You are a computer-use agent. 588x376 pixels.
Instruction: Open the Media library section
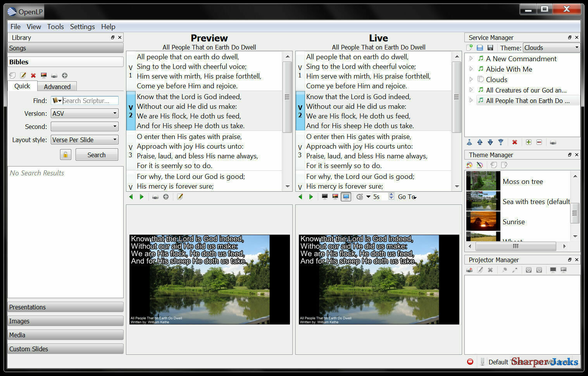click(66, 335)
